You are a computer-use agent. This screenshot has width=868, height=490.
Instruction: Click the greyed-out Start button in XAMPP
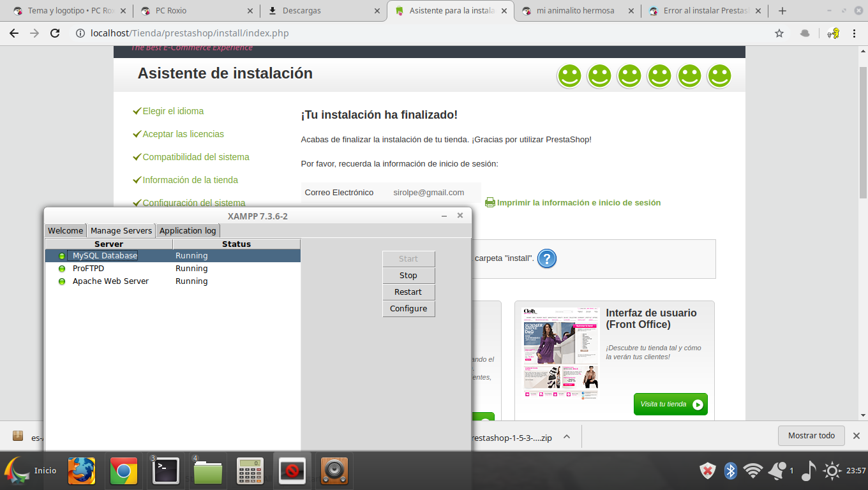click(x=408, y=259)
